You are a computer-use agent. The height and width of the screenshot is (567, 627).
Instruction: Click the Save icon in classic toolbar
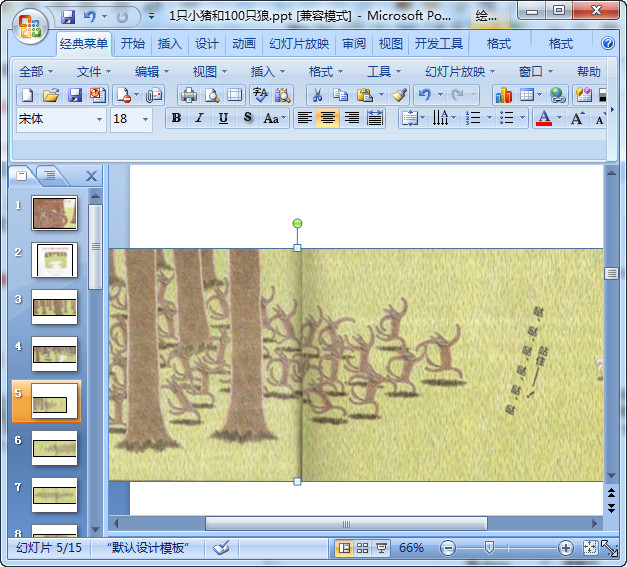[75, 95]
